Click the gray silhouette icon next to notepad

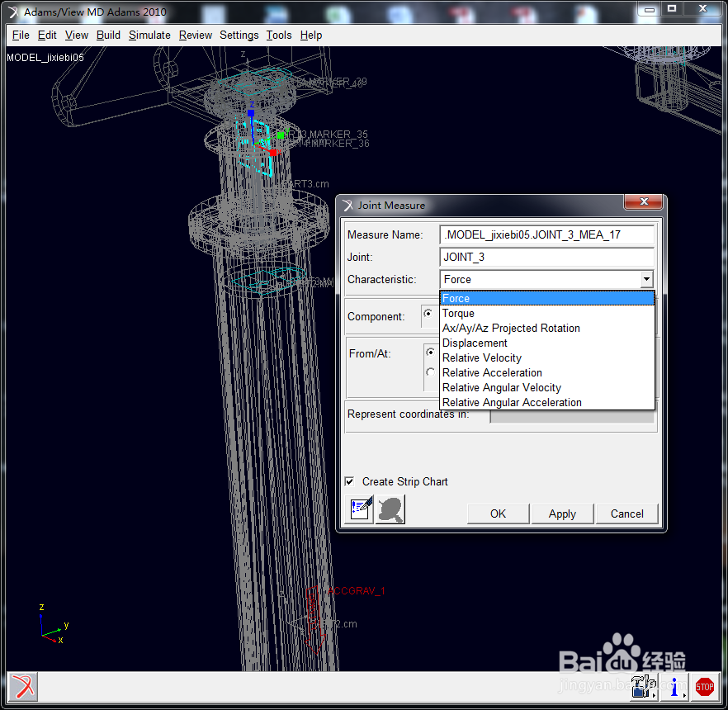point(390,509)
